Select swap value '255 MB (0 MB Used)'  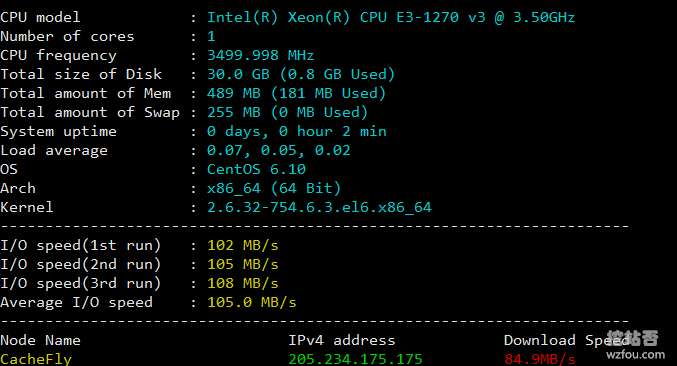pos(287,112)
